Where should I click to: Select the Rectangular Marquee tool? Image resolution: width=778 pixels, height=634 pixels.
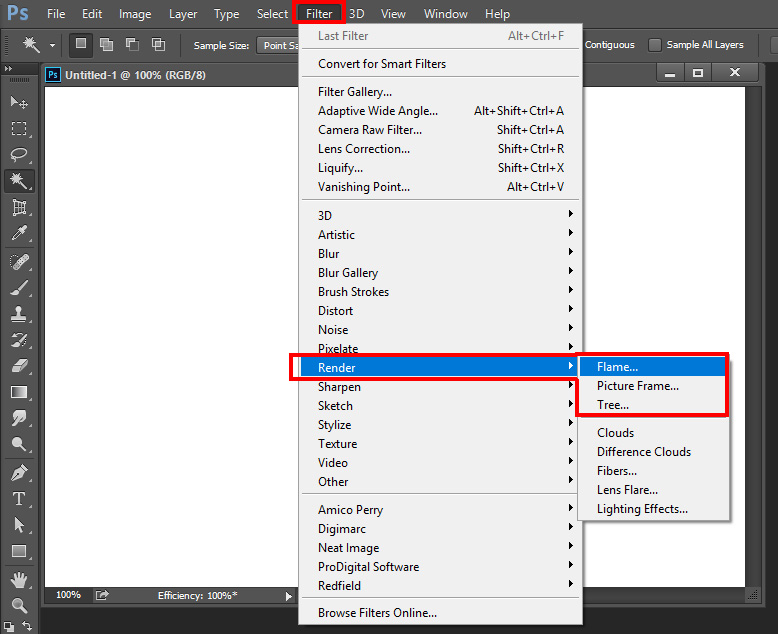[x=19, y=128]
